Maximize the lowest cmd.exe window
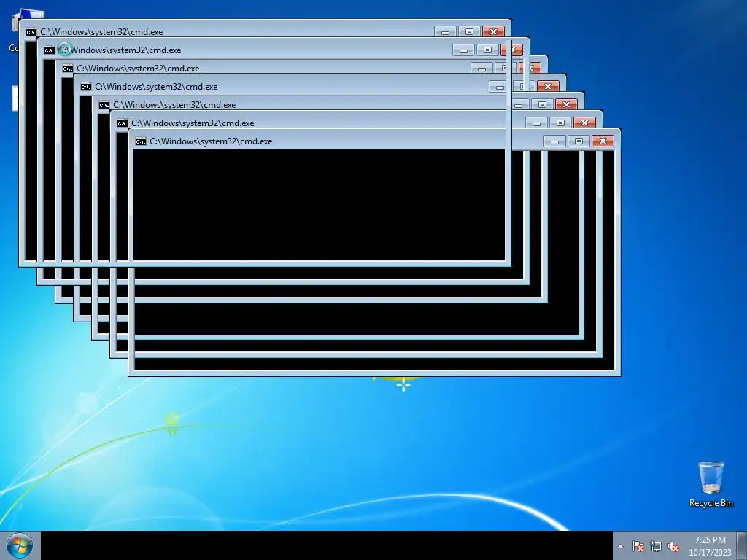 [x=578, y=141]
